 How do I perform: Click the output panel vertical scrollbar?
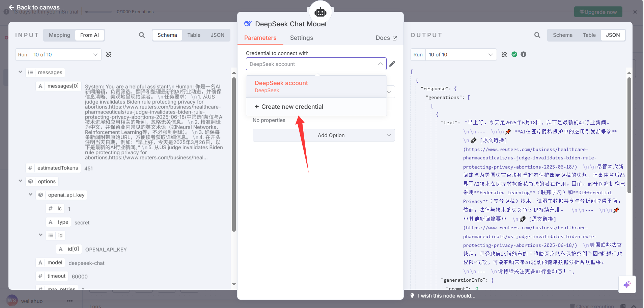(629, 135)
